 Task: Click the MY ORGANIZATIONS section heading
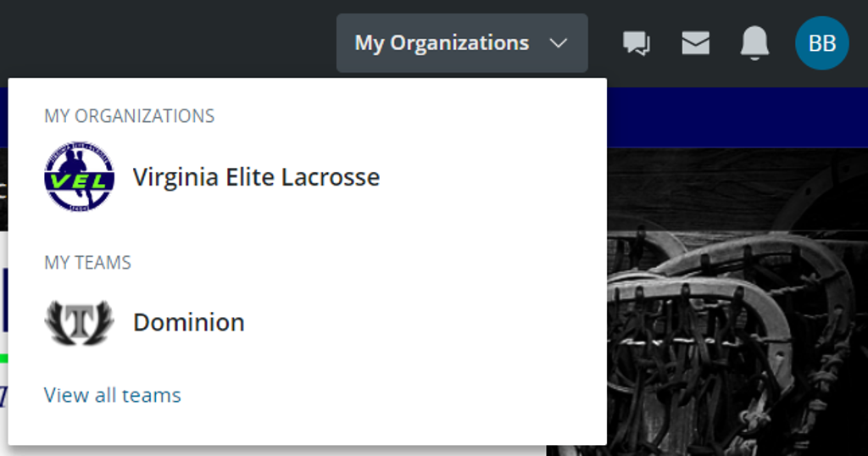(129, 116)
